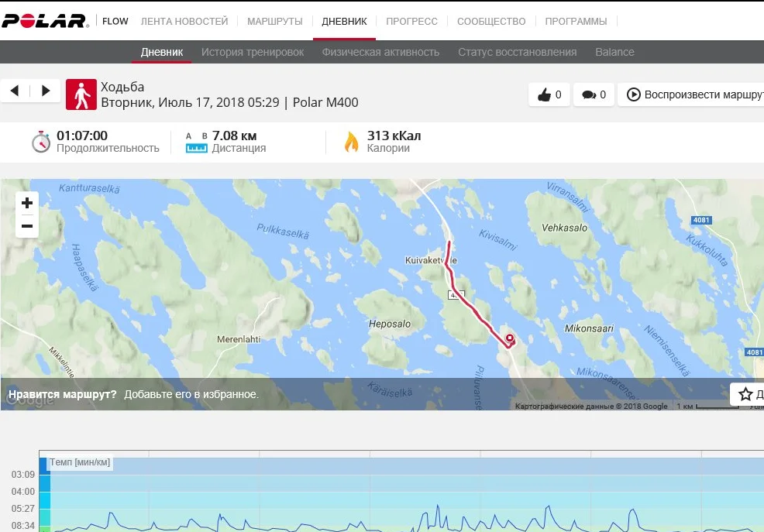This screenshot has height=532, width=764.
Task: Click the Niemisenselkä map label
Action: (x=667, y=351)
